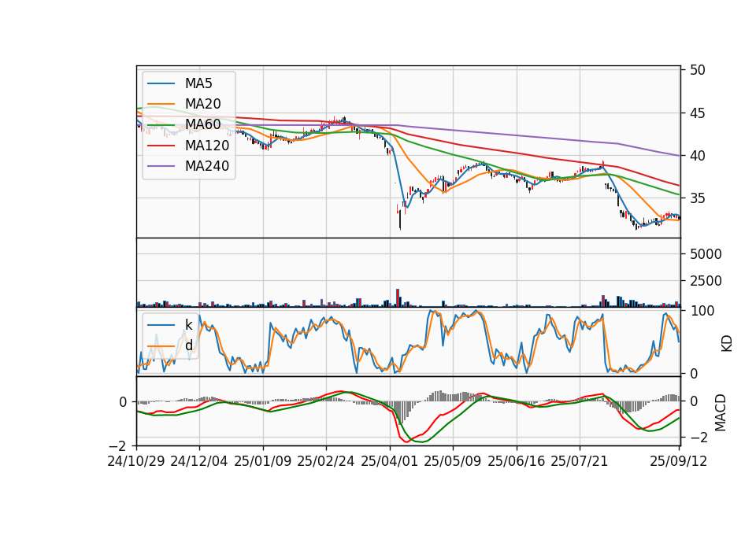
Task: Click the MA60 legend label
Action: click(202, 124)
